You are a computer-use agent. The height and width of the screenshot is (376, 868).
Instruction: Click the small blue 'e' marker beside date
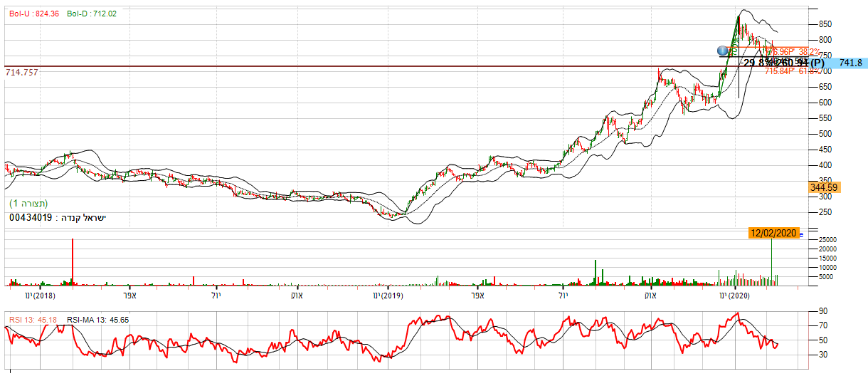(800, 234)
